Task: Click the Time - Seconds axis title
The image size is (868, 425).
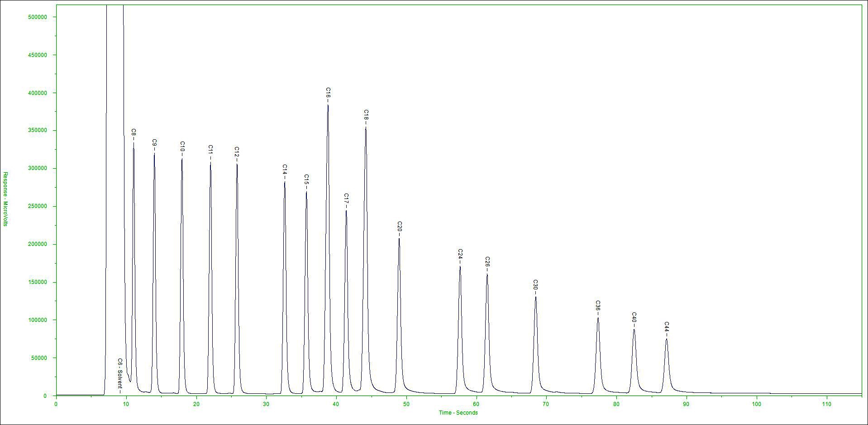Action: [458, 412]
